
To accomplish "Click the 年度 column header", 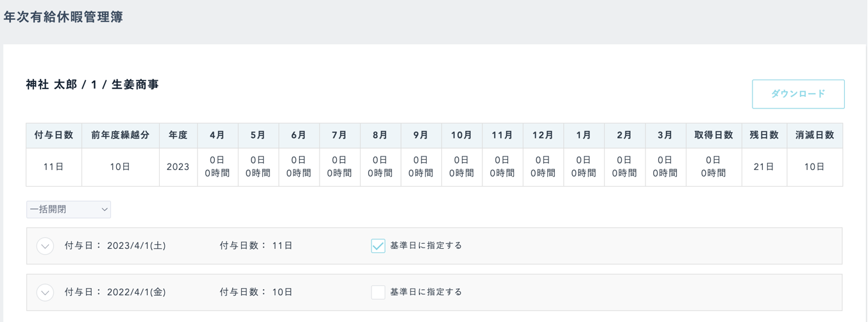I will (x=178, y=135).
